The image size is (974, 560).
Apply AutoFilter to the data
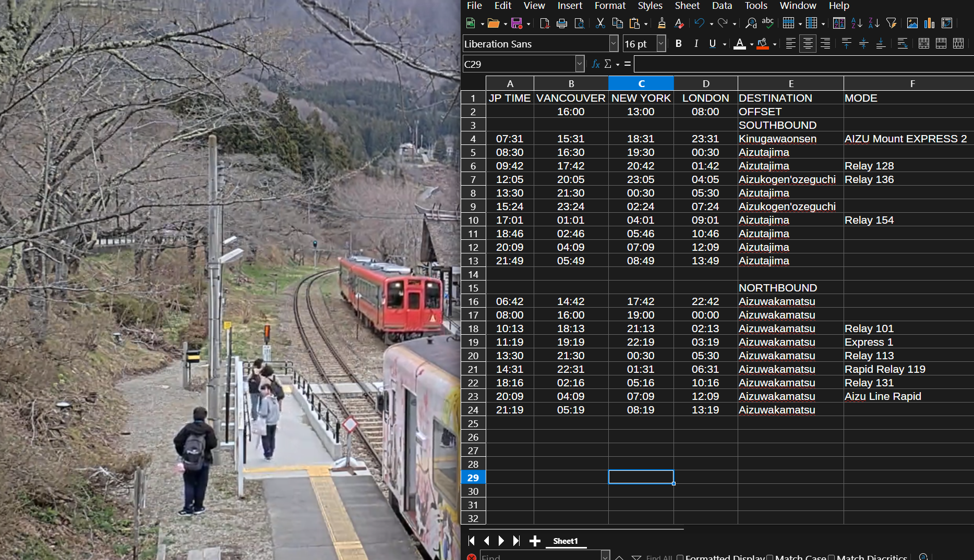point(891,23)
